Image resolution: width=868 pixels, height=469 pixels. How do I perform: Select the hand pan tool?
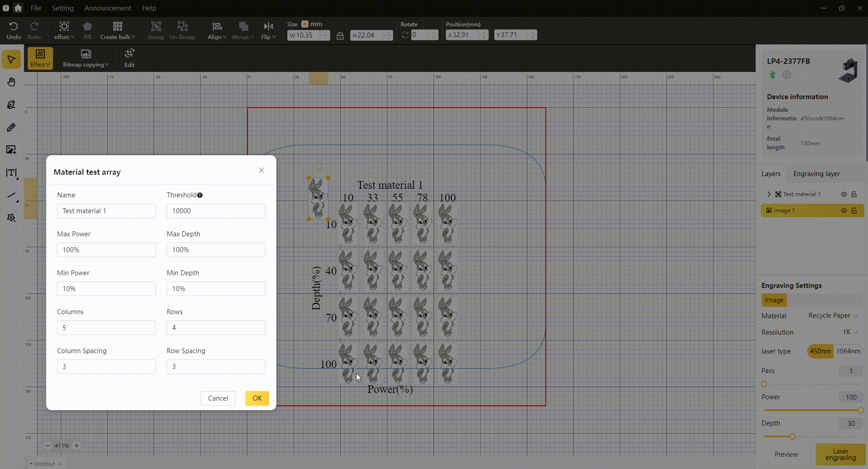(11, 82)
